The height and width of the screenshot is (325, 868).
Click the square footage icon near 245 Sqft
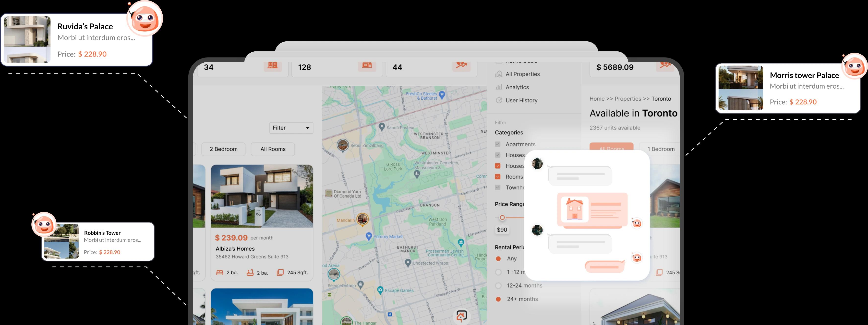click(280, 273)
